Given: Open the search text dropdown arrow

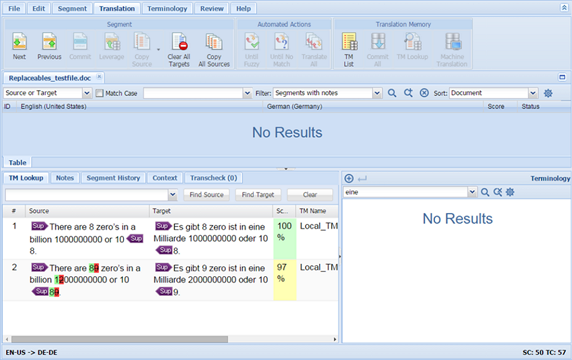Looking at the screenshot, I should [247, 93].
